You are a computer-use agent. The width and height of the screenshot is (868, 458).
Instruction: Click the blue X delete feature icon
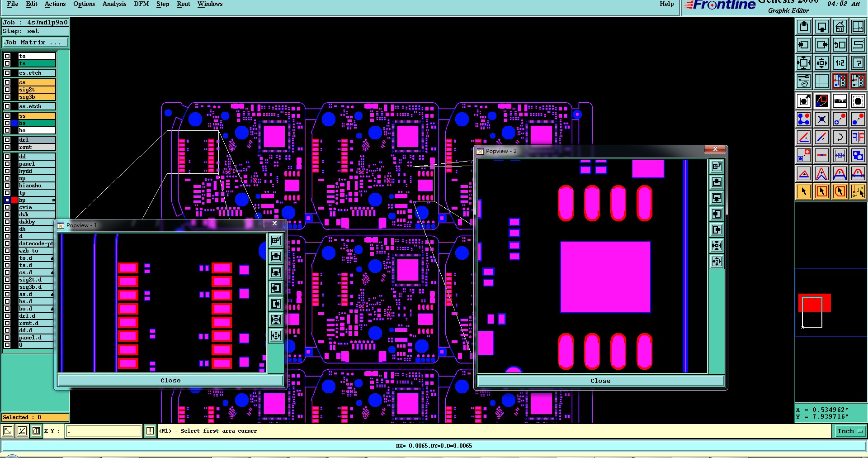click(822, 119)
